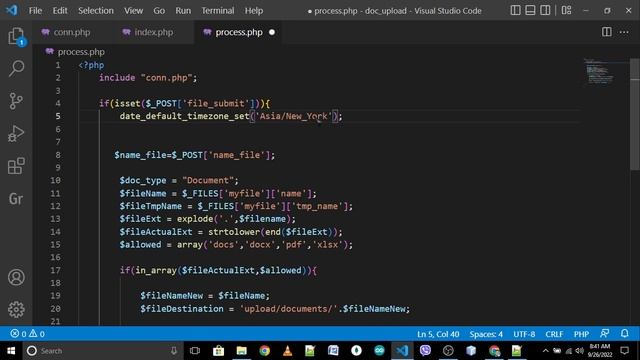640x360 pixels.
Task: Open the Help menu
Action: pyautogui.click(x=254, y=11)
